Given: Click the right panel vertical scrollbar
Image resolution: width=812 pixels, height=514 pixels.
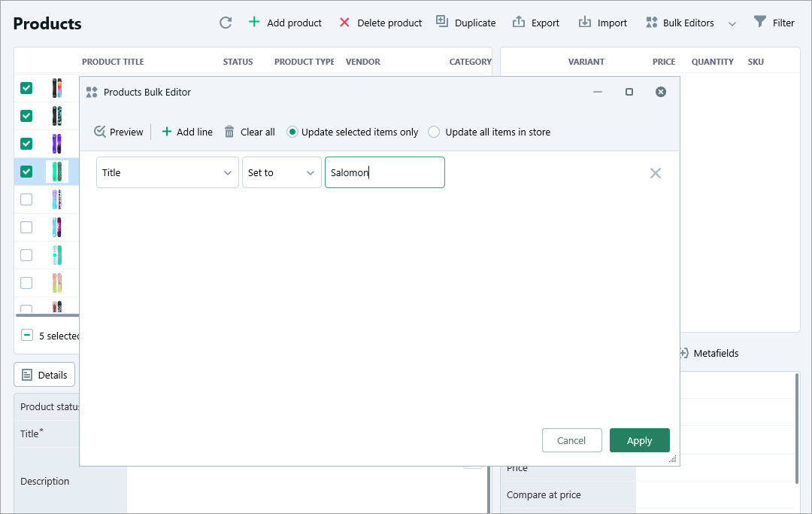Looking at the screenshot, I should pos(797,428).
